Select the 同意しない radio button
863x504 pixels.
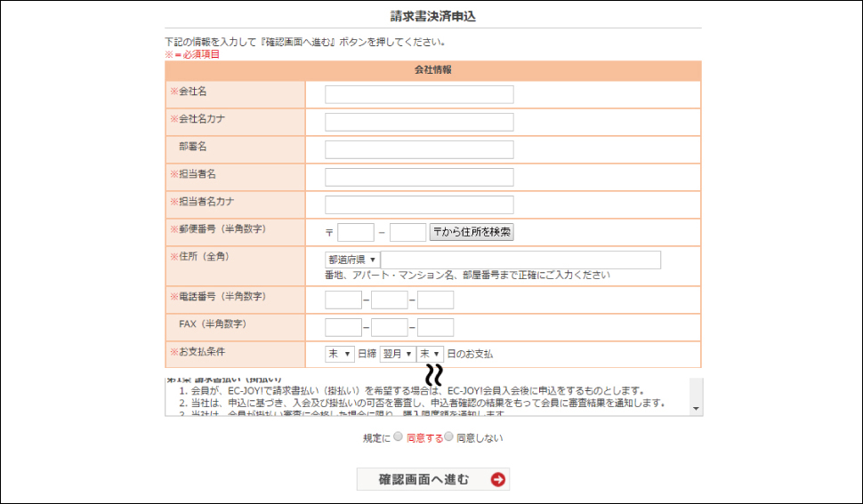click(x=448, y=436)
